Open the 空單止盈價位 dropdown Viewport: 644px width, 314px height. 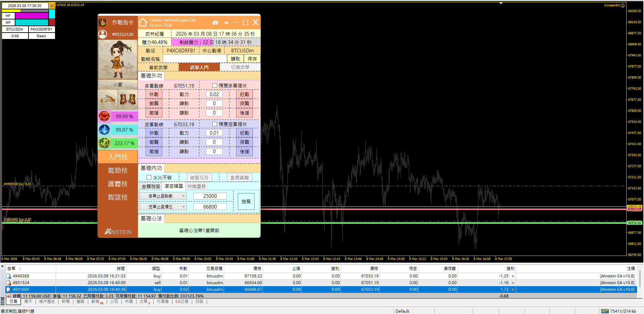tap(163, 207)
